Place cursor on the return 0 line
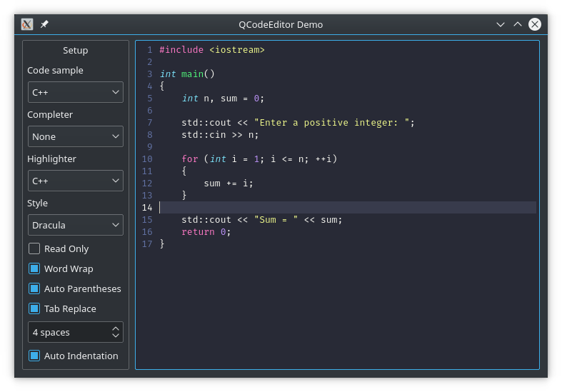562x392 pixels. coord(206,232)
